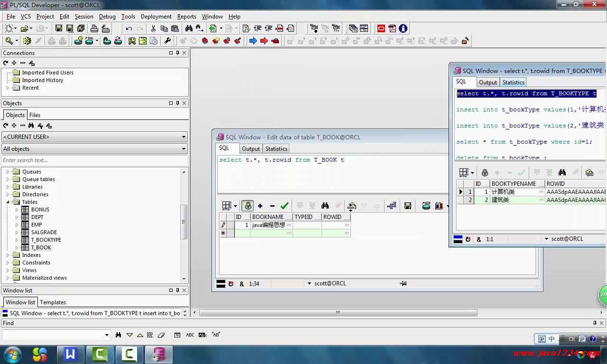Click the Open file toolbar icon
The width and height of the screenshot is (607, 364).
point(25,28)
